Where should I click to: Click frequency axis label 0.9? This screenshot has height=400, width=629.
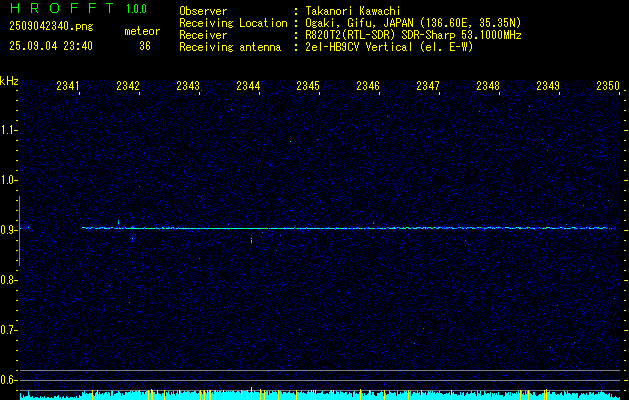point(8,230)
